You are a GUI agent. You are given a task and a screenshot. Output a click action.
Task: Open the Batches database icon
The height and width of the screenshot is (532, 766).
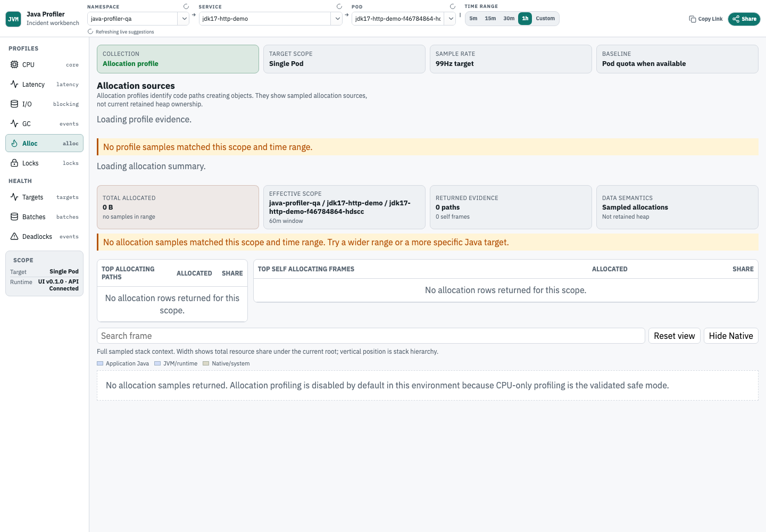tap(14, 217)
